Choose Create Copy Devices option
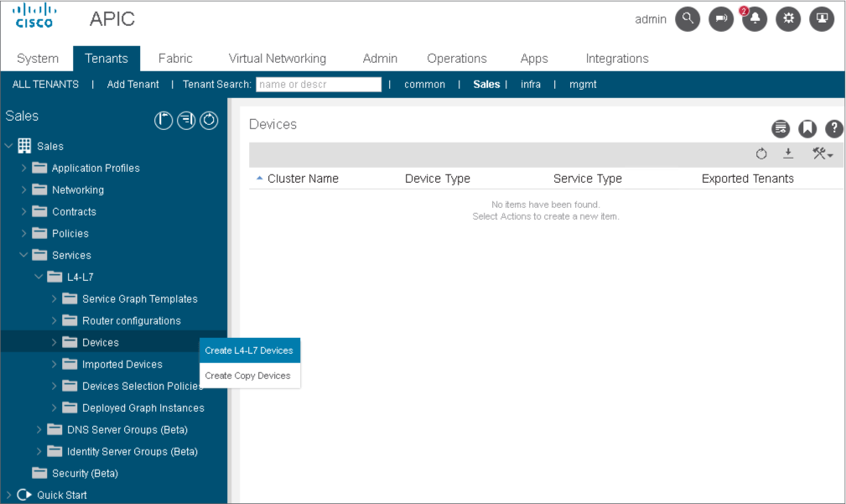This screenshot has height=504, width=846. click(x=247, y=376)
